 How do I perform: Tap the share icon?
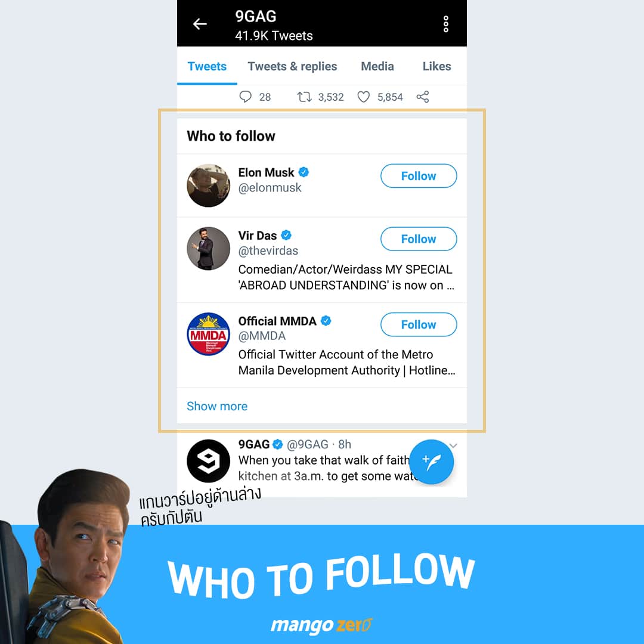423,97
